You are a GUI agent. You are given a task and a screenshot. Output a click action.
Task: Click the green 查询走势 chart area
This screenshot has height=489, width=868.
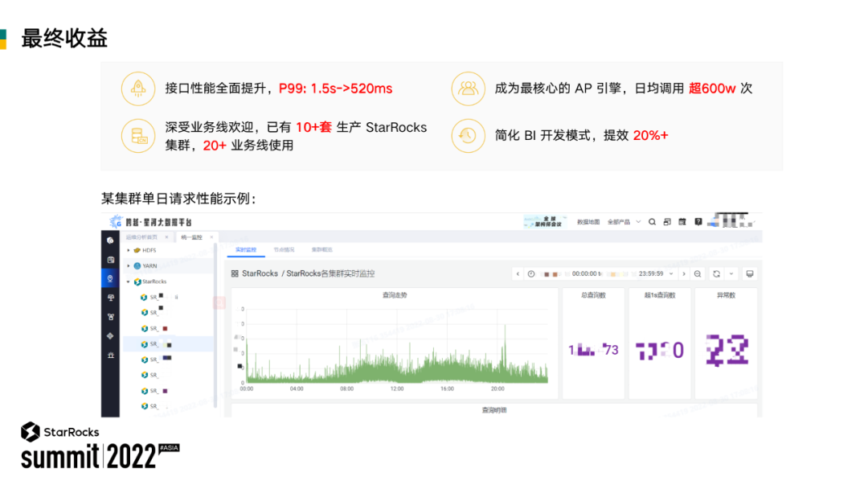point(395,346)
